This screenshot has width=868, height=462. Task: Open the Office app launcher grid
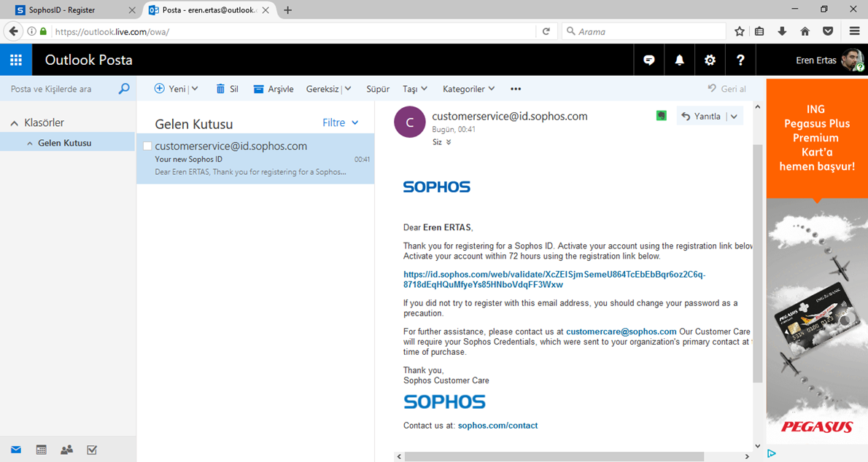point(16,60)
